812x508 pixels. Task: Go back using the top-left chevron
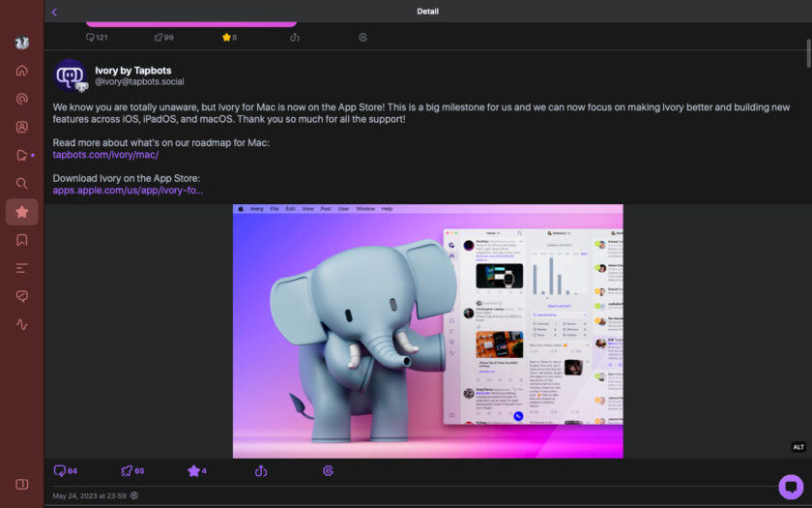click(x=54, y=12)
